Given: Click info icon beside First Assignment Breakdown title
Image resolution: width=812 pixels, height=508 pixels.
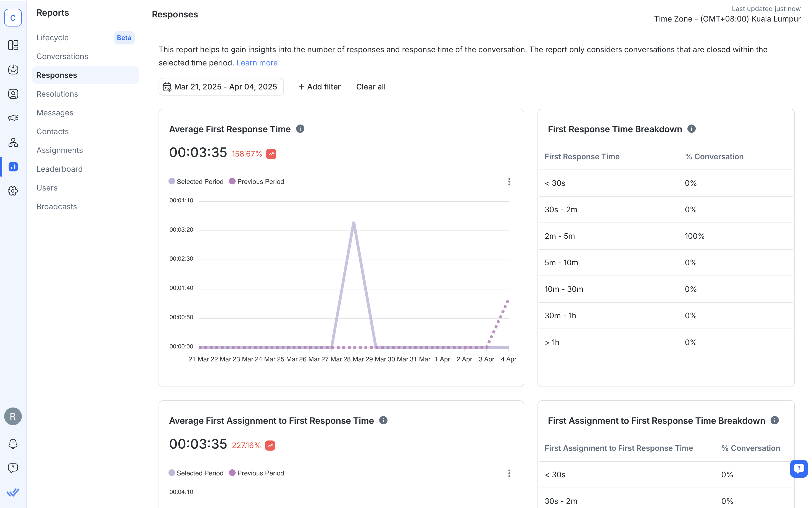Looking at the screenshot, I should 775,420.
